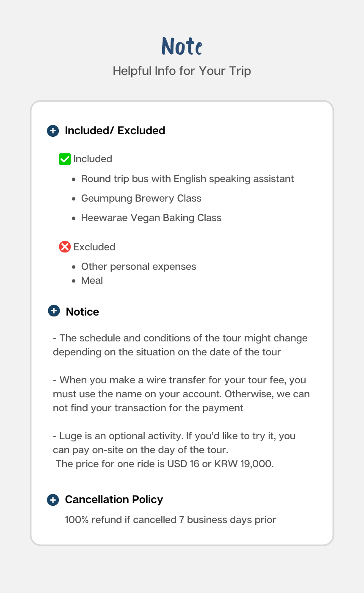Expand the Cancellation Policy heading
The image size is (364, 593).
pos(114,500)
